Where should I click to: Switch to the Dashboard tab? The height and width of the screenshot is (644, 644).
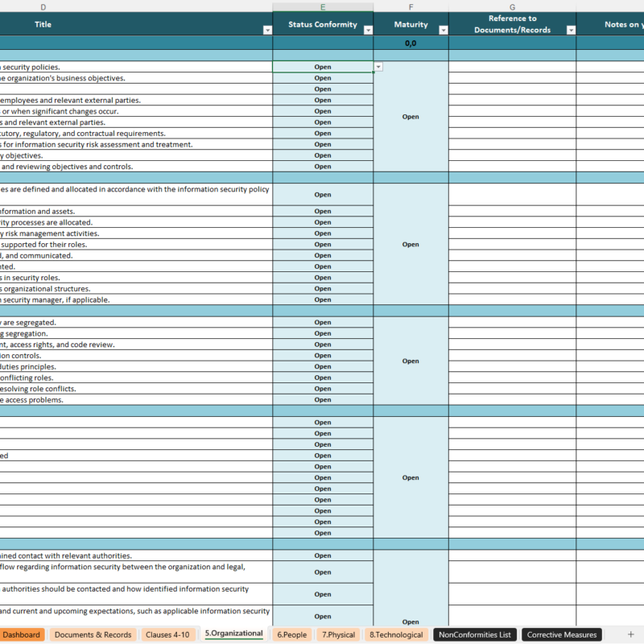point(22,634)
